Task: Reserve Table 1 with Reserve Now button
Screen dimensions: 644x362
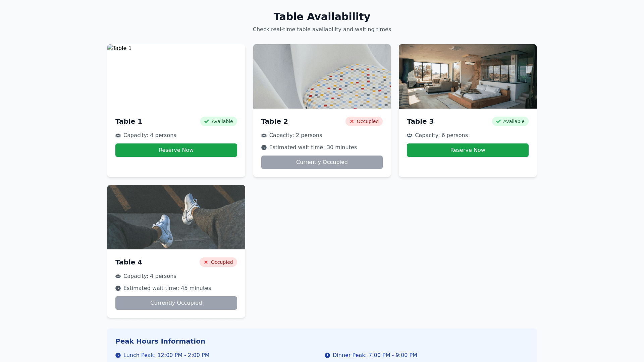Action: pyautogui.click(x=176, y=150)
